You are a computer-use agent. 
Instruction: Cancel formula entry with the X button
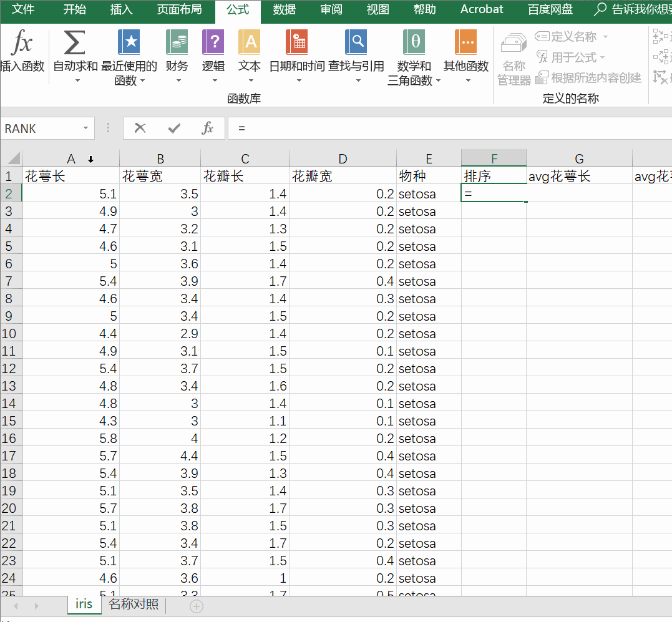[140, 128]
